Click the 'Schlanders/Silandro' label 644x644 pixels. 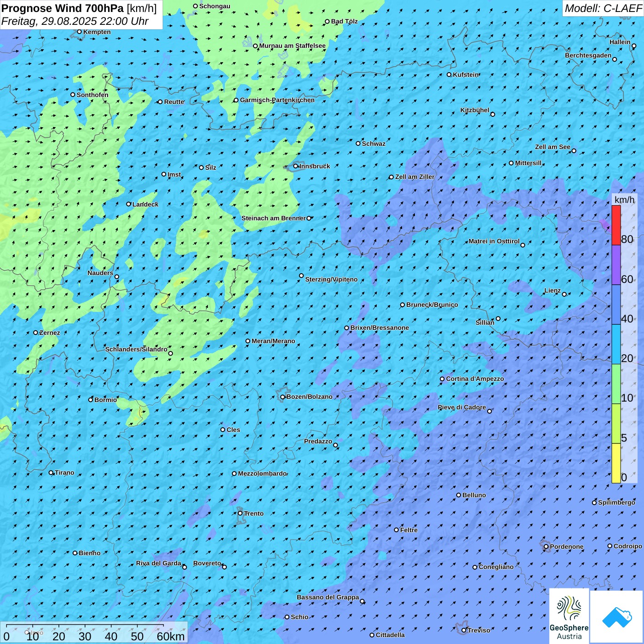click(x=136, y=349)
